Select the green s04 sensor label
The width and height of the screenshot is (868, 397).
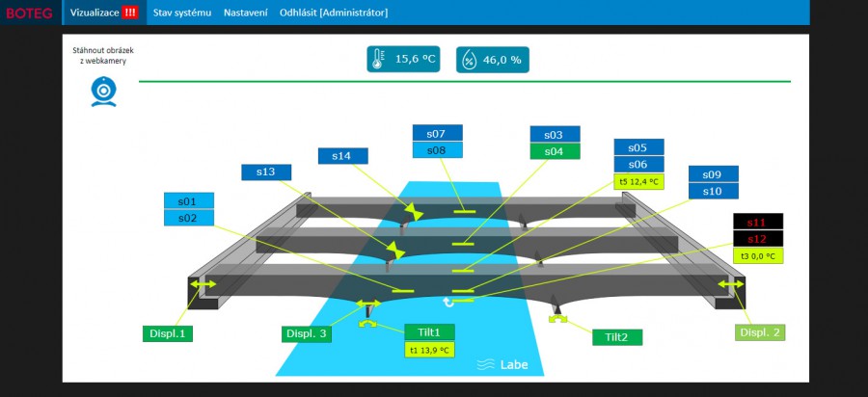point(555,150)
